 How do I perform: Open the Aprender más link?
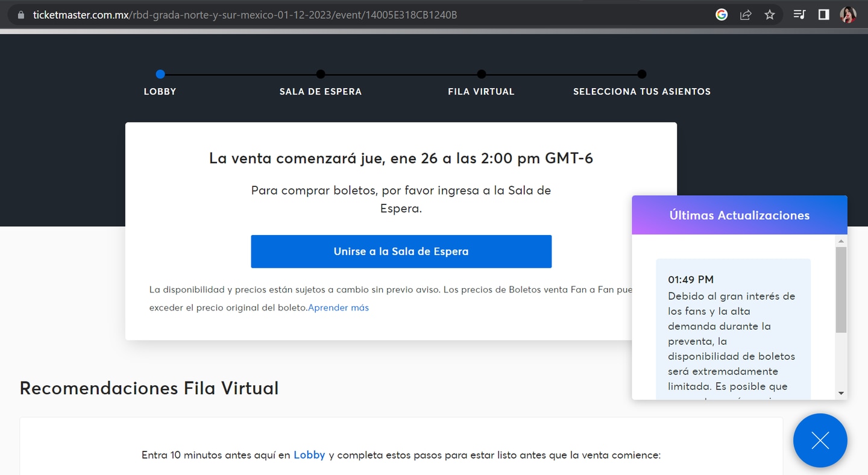pos(338,307)
